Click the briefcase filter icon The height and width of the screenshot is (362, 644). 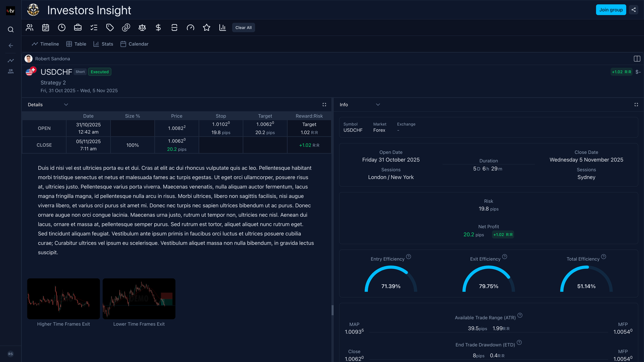tap(78, 28)
